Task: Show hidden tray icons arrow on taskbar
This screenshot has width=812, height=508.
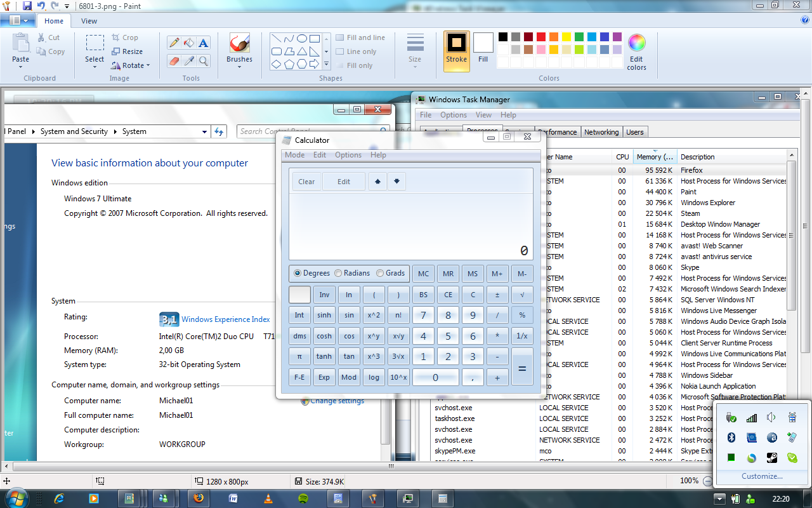Action: (720, 498)
